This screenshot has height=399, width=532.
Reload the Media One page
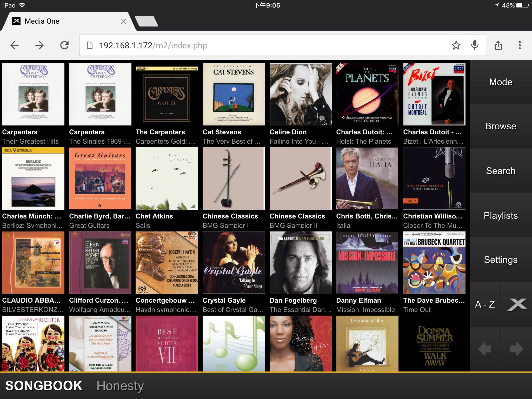pos(64,45)
